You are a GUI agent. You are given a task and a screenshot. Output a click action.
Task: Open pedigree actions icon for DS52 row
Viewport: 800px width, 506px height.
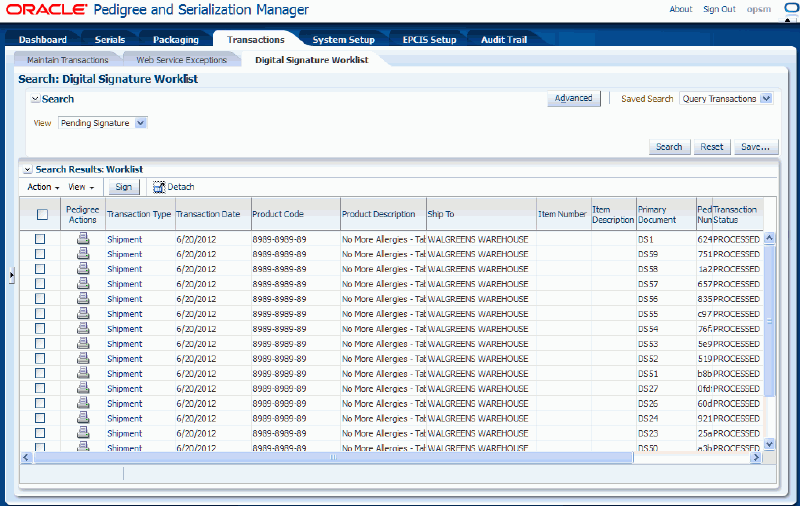83,358
